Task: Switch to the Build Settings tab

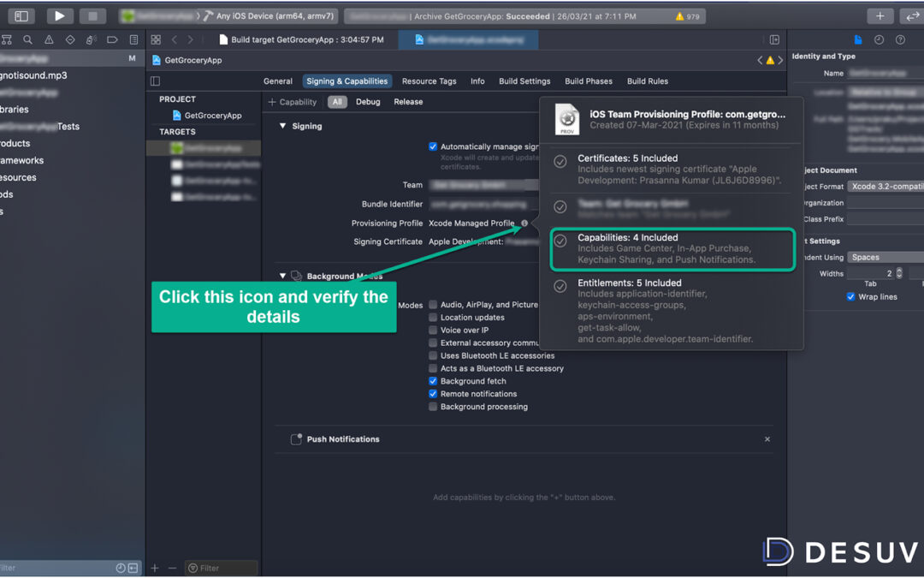Action: coord(524,81)
